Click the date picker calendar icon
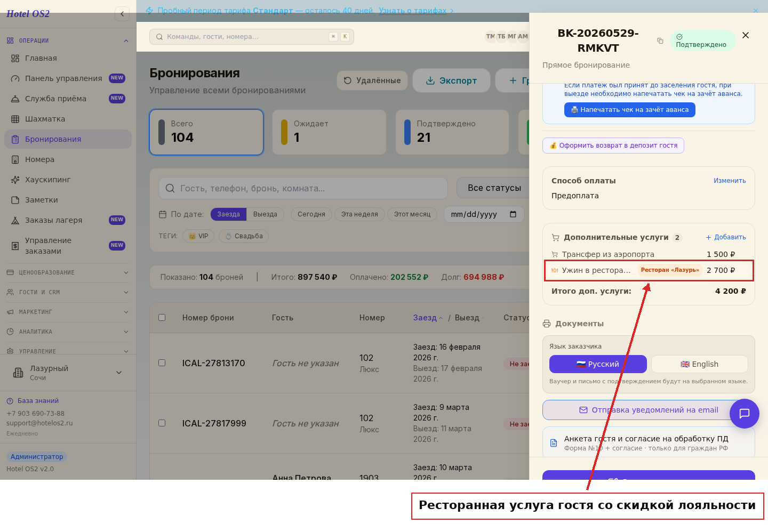768x532 pixels. click(513, 214)
